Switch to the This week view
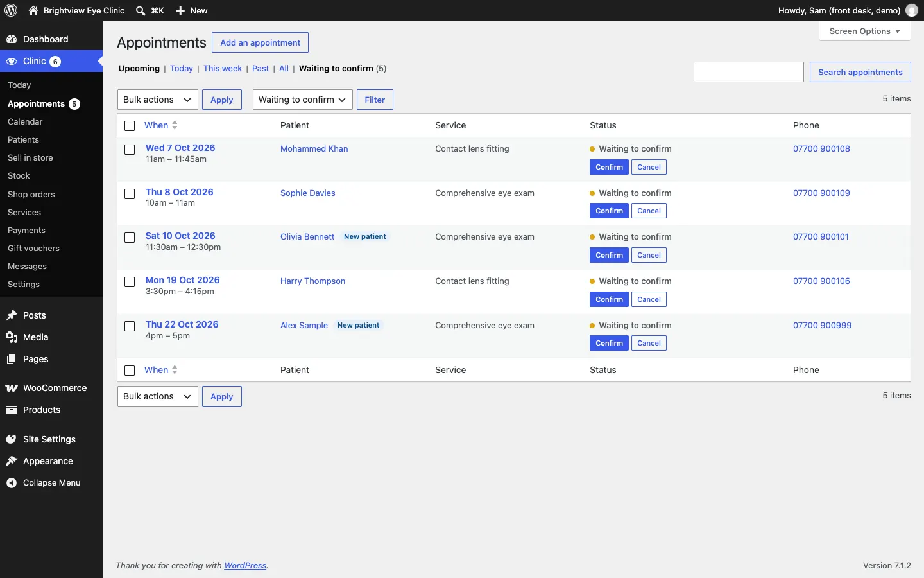This screenshot has height=578, width=924. tap(223, 69)
